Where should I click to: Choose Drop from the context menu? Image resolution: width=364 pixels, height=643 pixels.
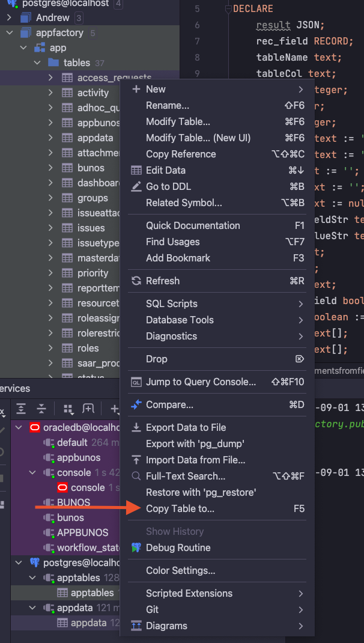coord(217,359)
